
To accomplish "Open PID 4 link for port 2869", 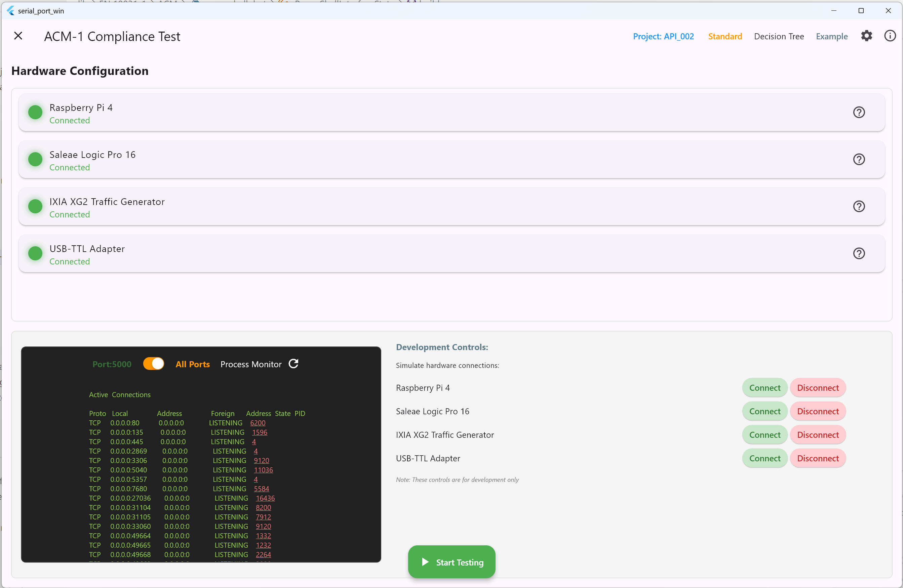I will (x=256, y=451).
